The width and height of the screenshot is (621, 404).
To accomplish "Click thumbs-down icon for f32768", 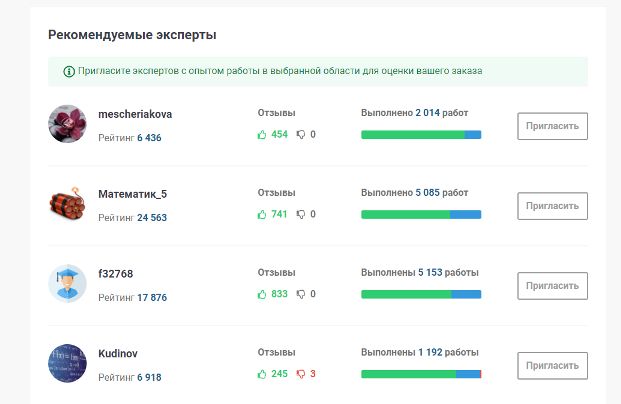I will [300, 294].
